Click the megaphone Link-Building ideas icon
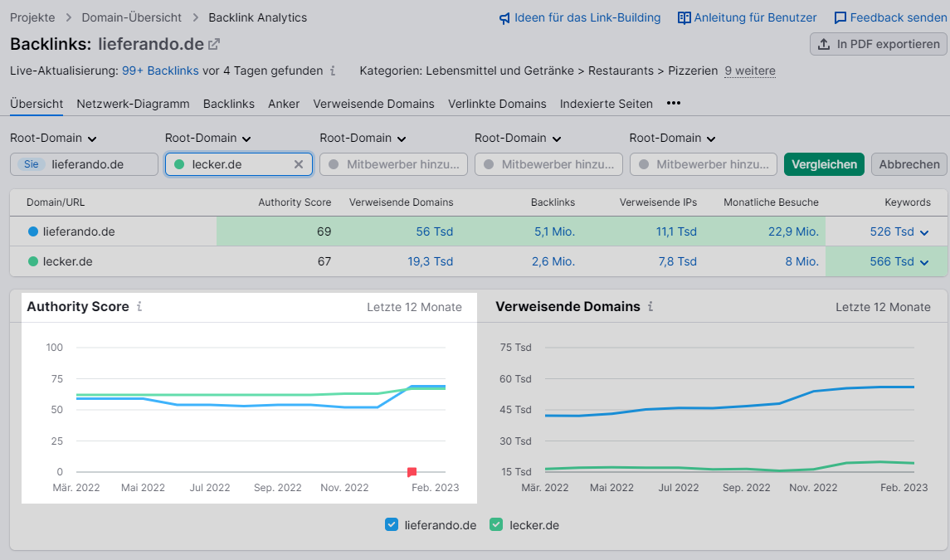 click(x=504, y=17)
